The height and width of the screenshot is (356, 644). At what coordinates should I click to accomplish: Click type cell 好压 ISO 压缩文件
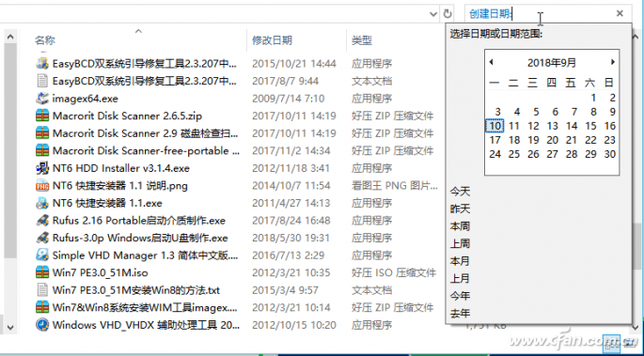(394, 272)
